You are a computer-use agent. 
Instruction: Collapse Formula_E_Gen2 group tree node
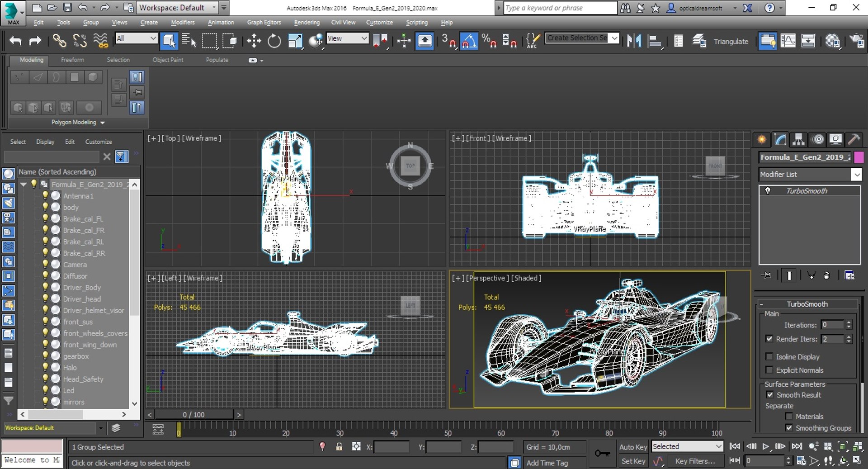pos(24,184)
